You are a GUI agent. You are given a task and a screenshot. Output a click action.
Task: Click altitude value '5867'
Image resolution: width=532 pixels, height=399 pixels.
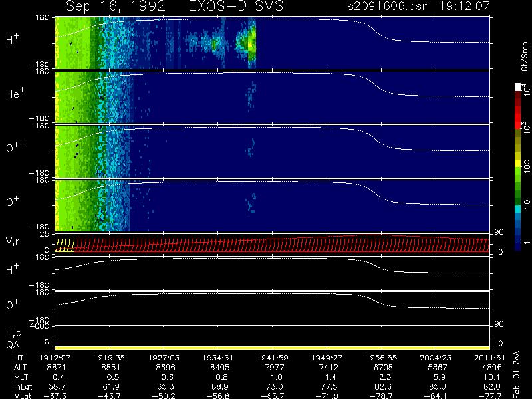coord(438,368)
